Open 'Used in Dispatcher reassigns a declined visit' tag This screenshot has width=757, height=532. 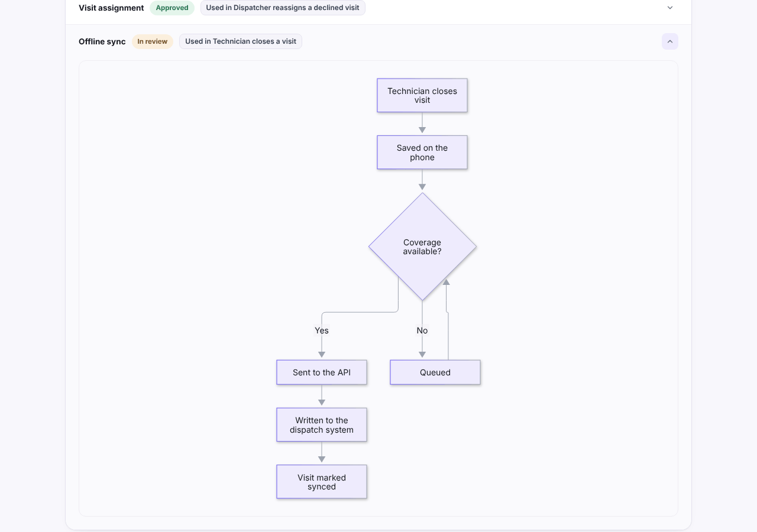pos(283,8)
